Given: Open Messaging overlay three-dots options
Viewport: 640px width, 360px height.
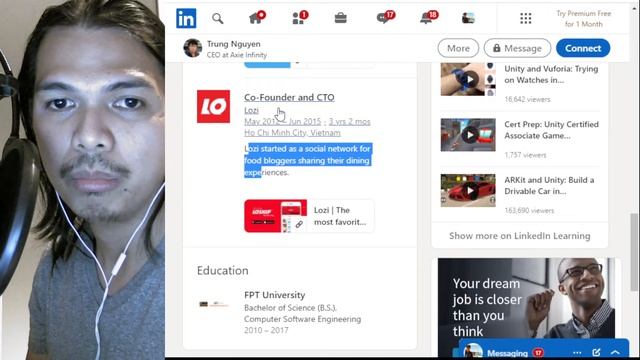Looking at the screenshot, I should pos(577,353).
